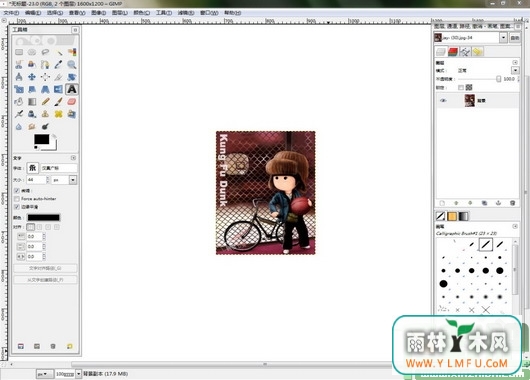Open the text tool options menu arrow

[73, 158]
